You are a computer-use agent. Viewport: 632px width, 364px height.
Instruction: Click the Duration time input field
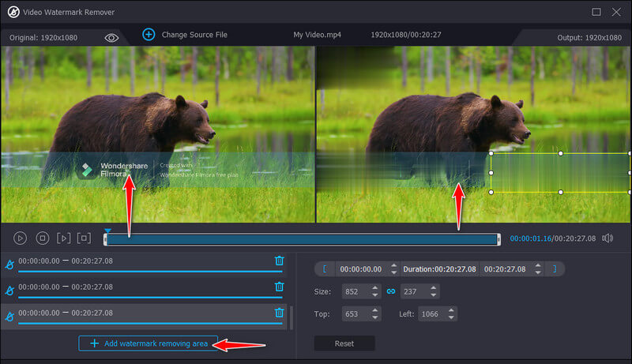pos(439,269)
